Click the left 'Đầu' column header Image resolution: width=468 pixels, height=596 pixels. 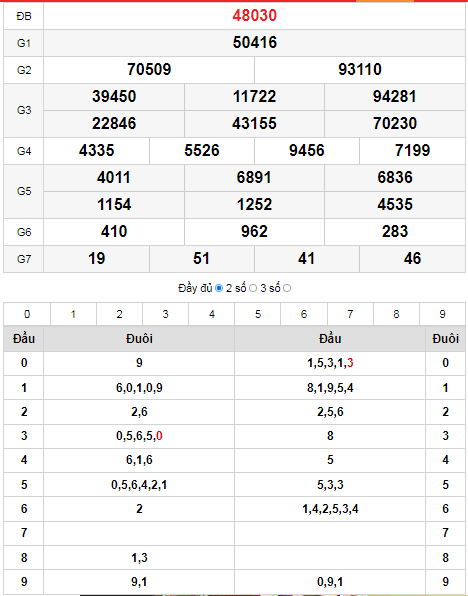[x=24, y=338]
